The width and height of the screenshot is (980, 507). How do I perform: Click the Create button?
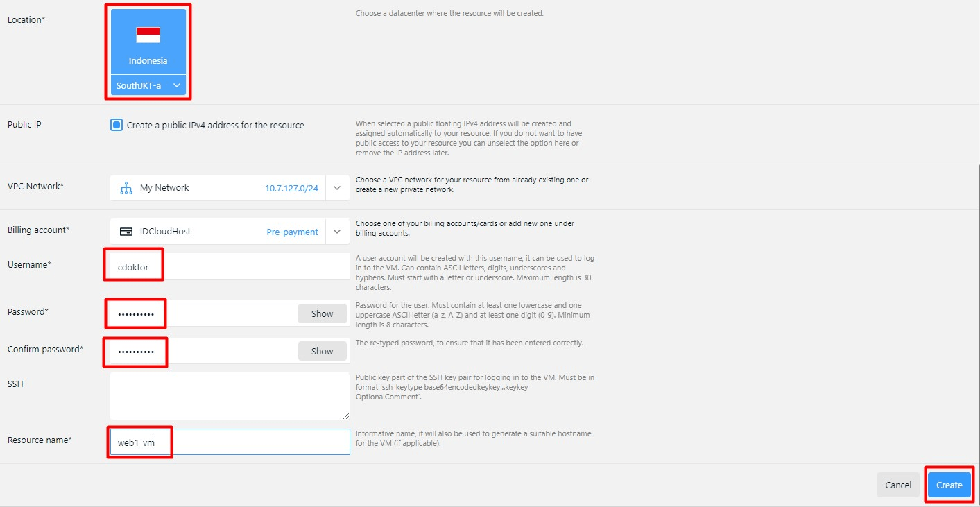(949, 485)
